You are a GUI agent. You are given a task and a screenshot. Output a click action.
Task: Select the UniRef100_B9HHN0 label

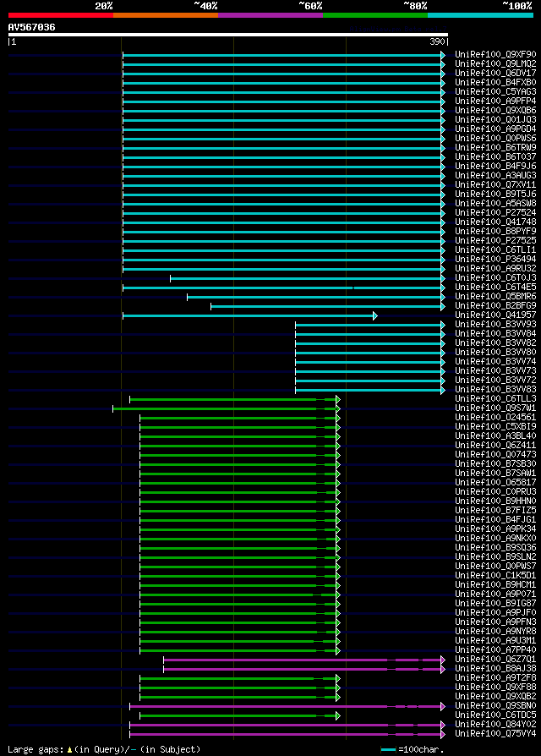495,501
